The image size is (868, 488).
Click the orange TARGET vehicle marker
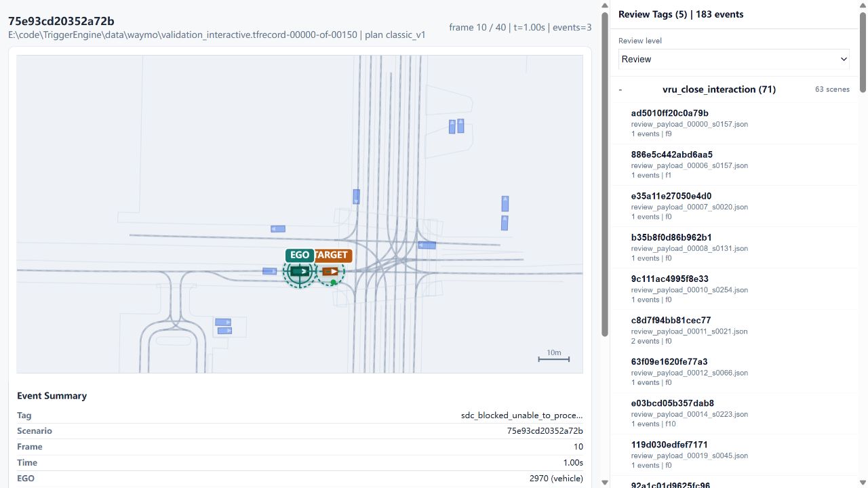[x=330, y=272]
